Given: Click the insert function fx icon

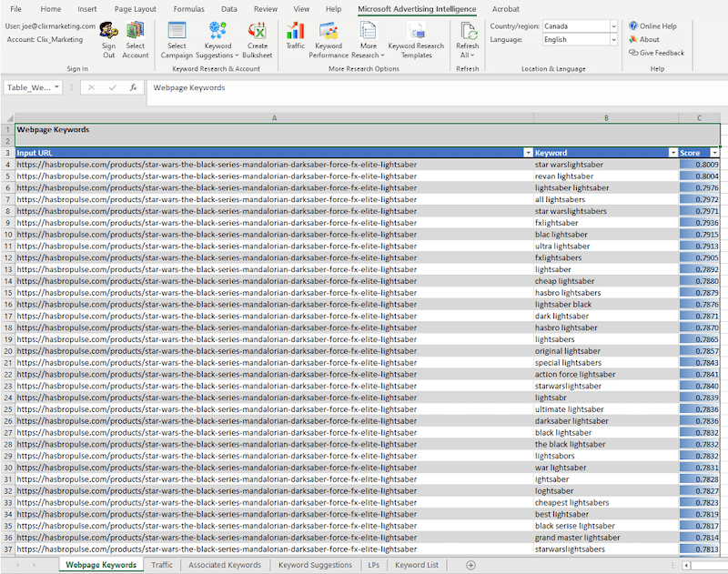Looking at the screenshot, I should [x=133, y=87].
